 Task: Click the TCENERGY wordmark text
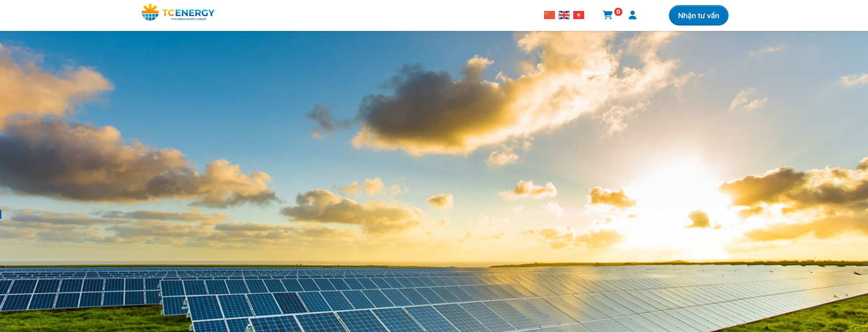tap(188, 13)
